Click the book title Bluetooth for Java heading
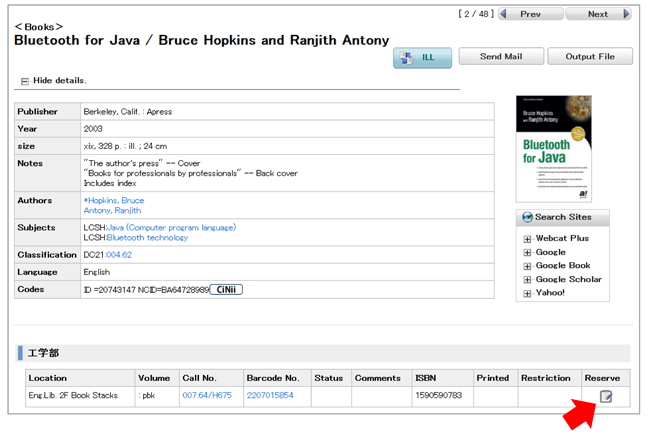 click(x=202, y=41)
